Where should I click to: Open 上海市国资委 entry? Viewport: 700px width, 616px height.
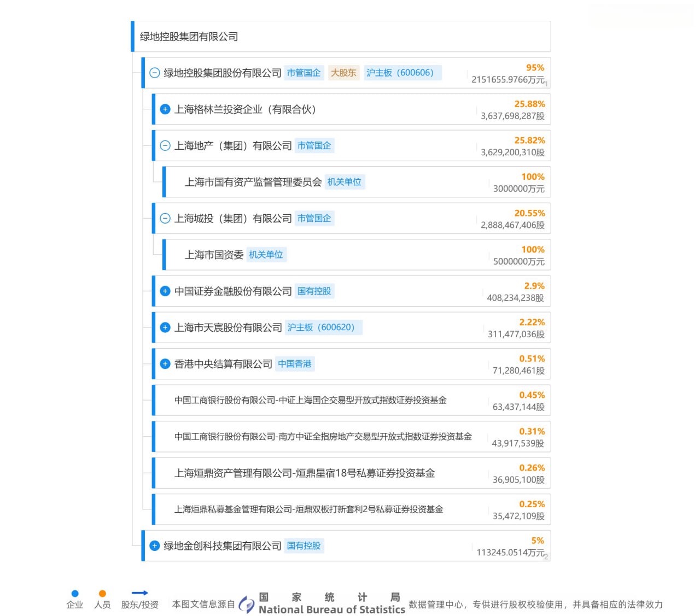tap(214, 255)
